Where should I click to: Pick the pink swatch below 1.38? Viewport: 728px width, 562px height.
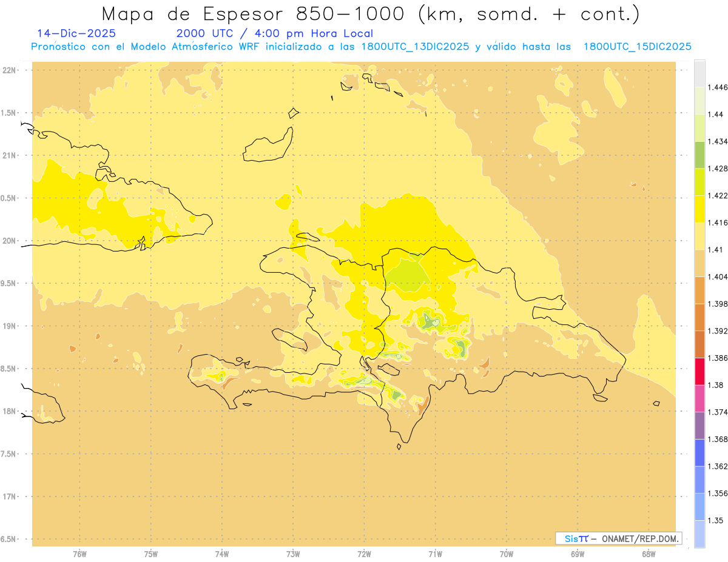pos(699,398)
